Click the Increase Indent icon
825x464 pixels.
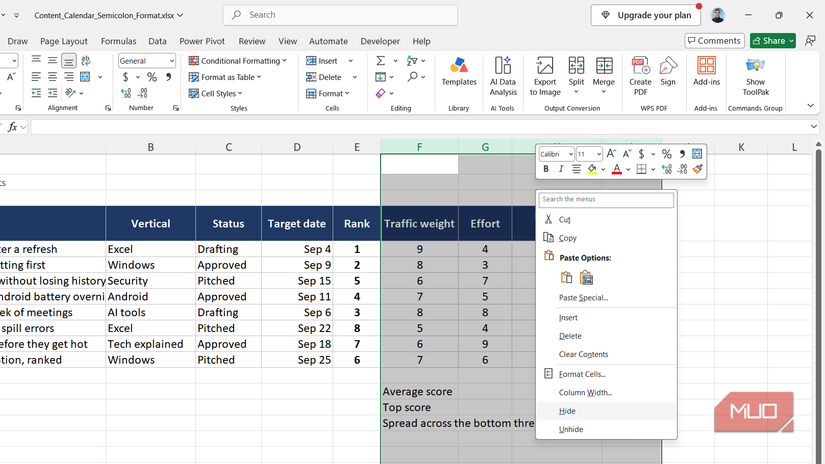[x=53, y=93]
